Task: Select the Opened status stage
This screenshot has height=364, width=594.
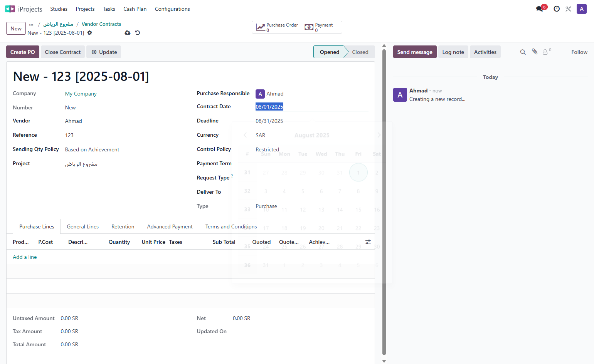Action: pos(330,52)
